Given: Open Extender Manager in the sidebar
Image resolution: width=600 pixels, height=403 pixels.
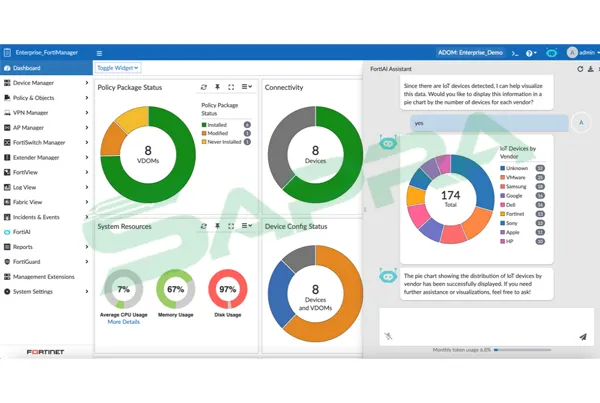Looking at the screenshot, I should [x=46, y=157].
